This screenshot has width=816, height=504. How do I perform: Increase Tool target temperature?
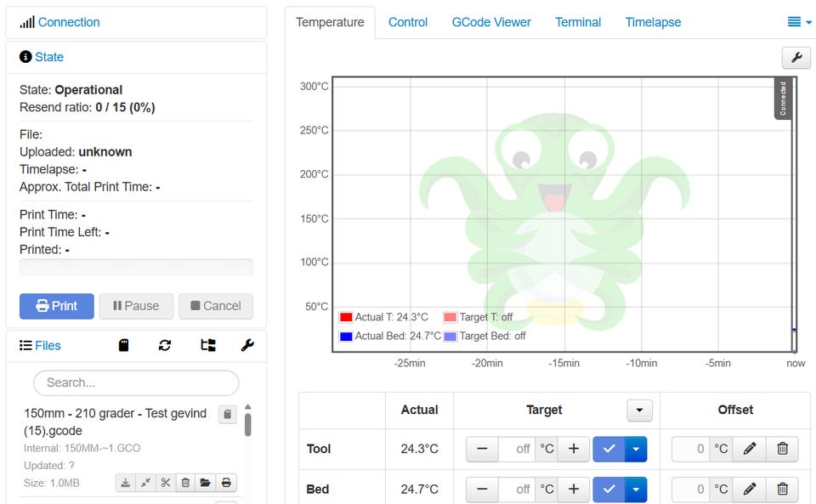coord(574,450)
